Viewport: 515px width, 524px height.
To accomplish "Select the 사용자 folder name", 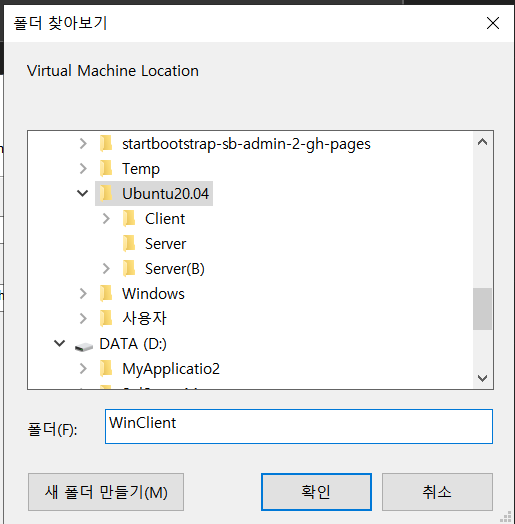I will [x=144, y=318].
